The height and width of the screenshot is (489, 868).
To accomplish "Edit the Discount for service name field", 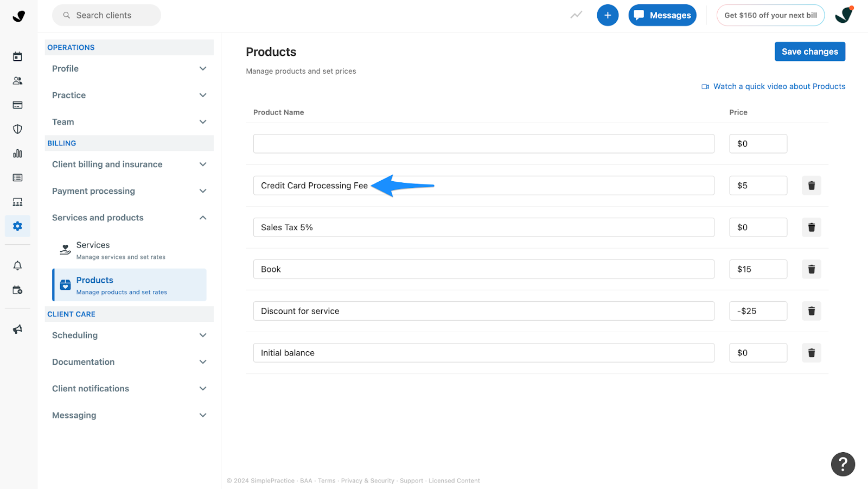I will click(x=484, y=311).
